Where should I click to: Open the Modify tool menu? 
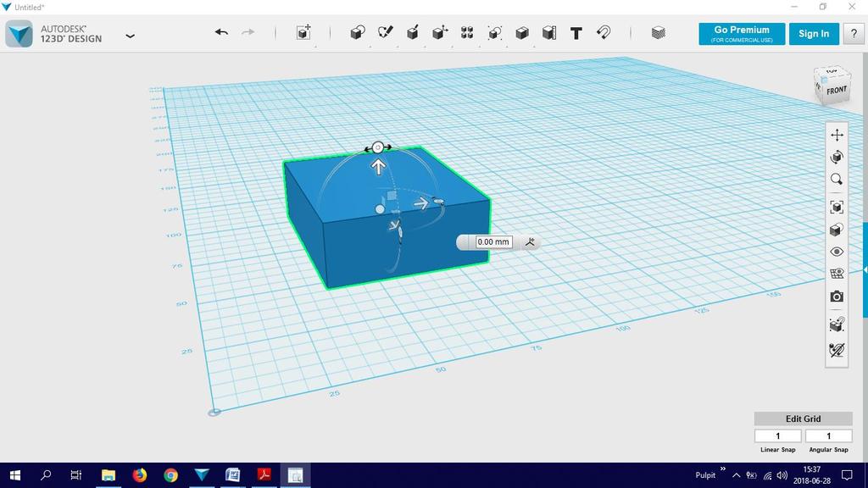tap(440, 33)
